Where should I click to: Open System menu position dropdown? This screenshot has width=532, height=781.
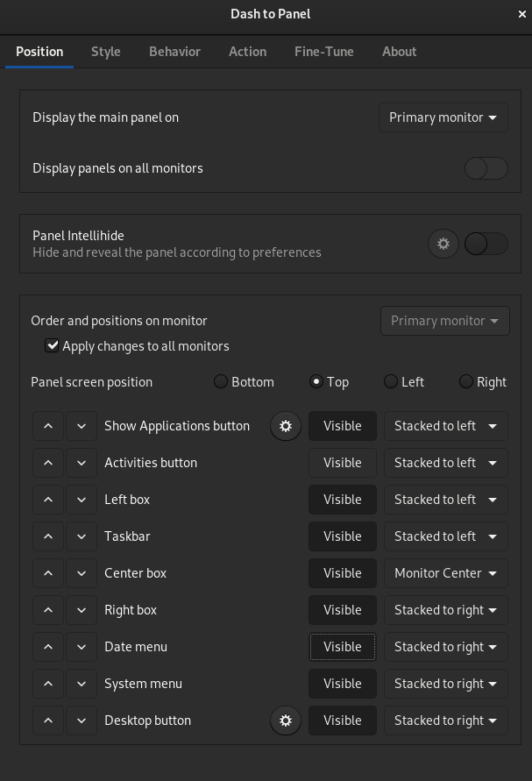tap(446, 684)
